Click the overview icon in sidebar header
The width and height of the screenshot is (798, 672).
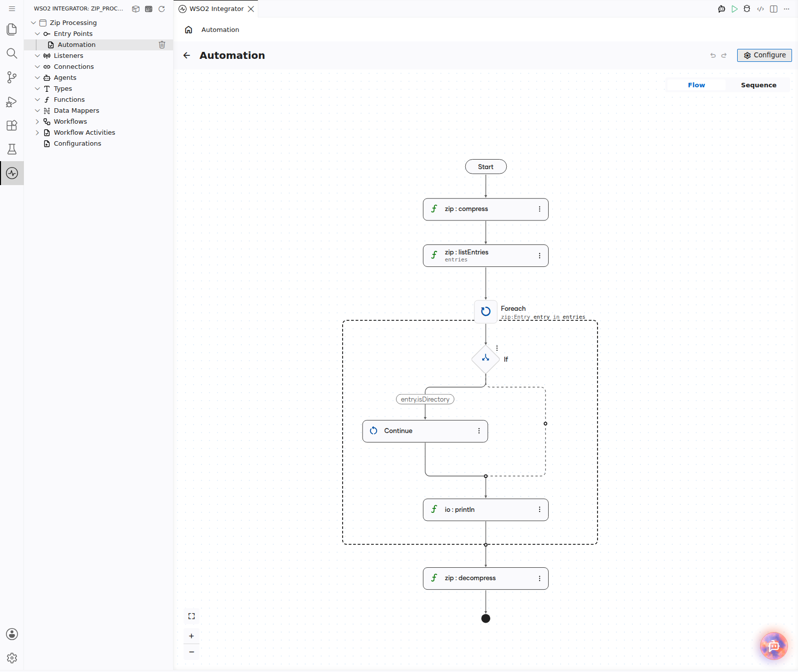click(x=149, y=9)
